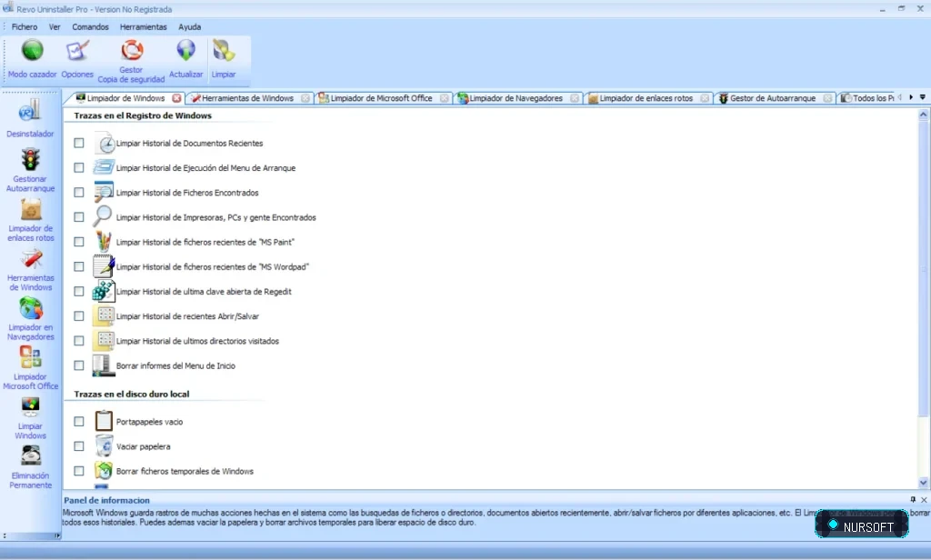Click the scrollbar down arrow

(x=924, y=483)
